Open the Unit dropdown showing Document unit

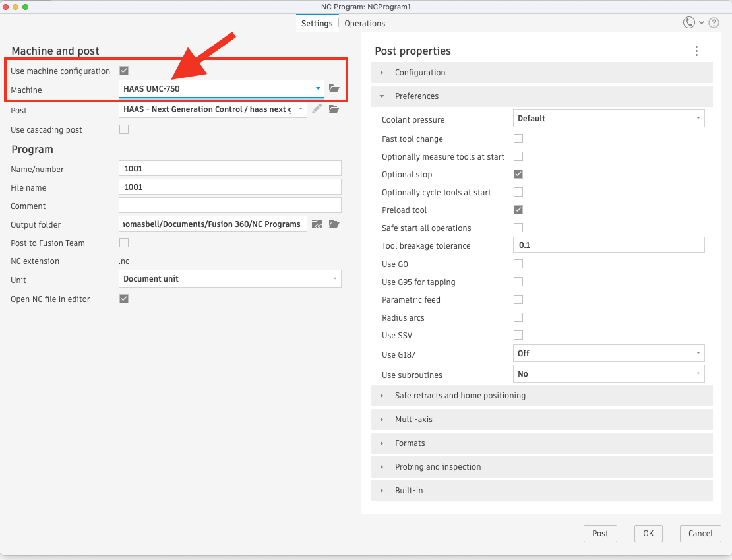point(229,279)
